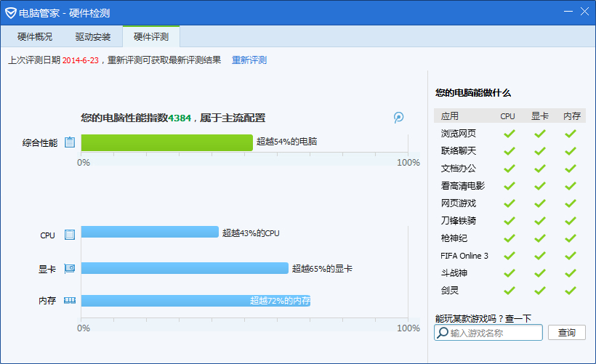
Task: Click the 超越43%的CPU label
Action: (251, 233)
